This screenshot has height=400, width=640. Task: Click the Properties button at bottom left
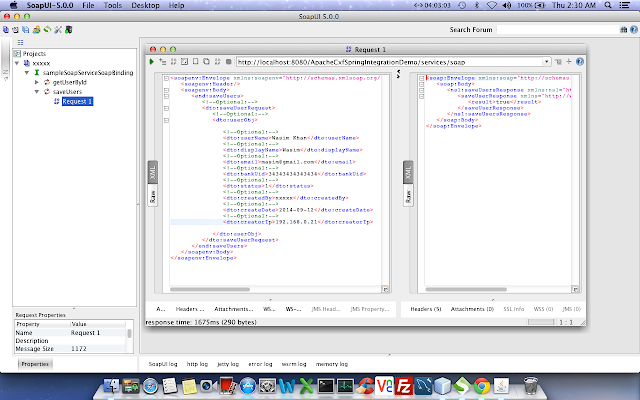click(35, 364)
